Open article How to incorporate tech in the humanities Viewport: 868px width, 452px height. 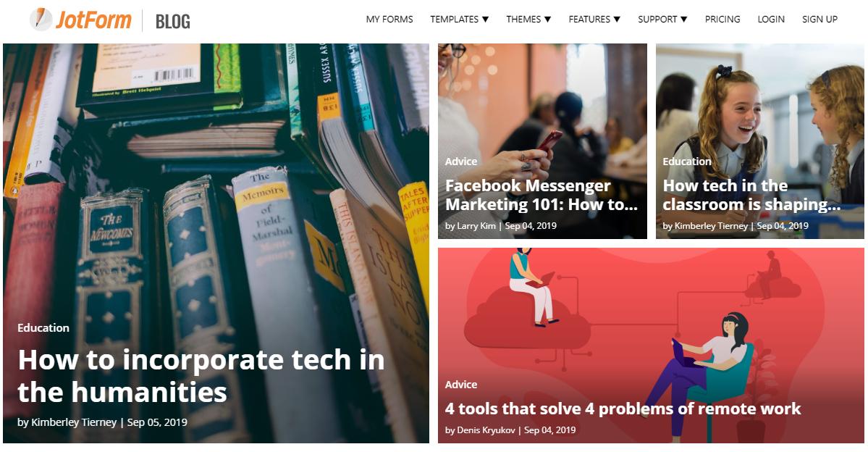click(201, 375)
